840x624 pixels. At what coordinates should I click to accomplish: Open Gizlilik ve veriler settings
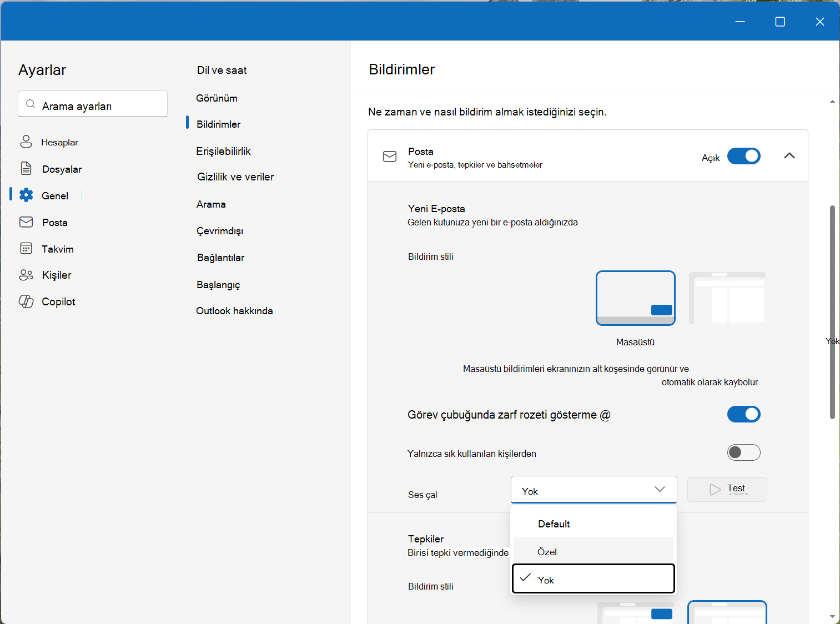236,177
